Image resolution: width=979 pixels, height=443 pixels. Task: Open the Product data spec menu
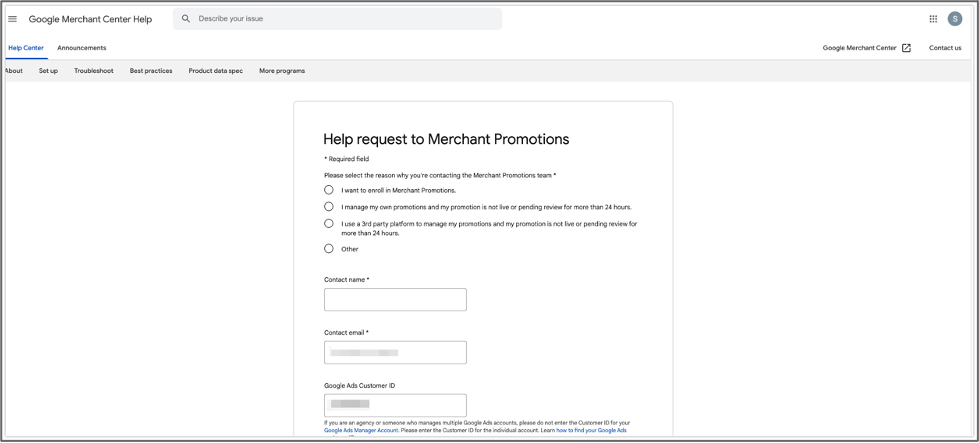click(x=215, y=71)
